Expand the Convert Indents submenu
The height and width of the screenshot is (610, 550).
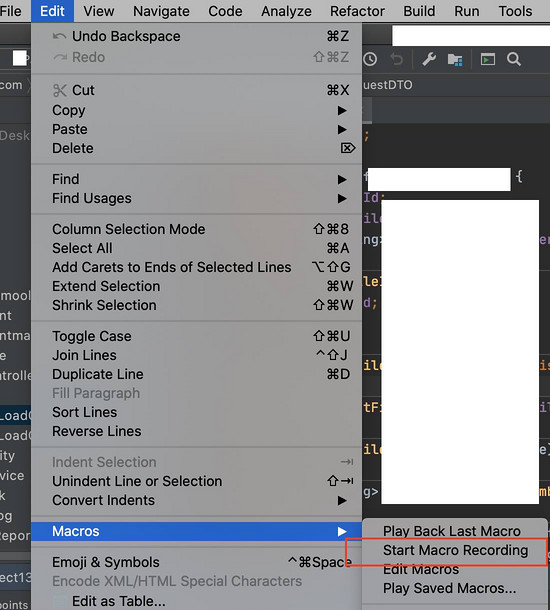[196, 500]
